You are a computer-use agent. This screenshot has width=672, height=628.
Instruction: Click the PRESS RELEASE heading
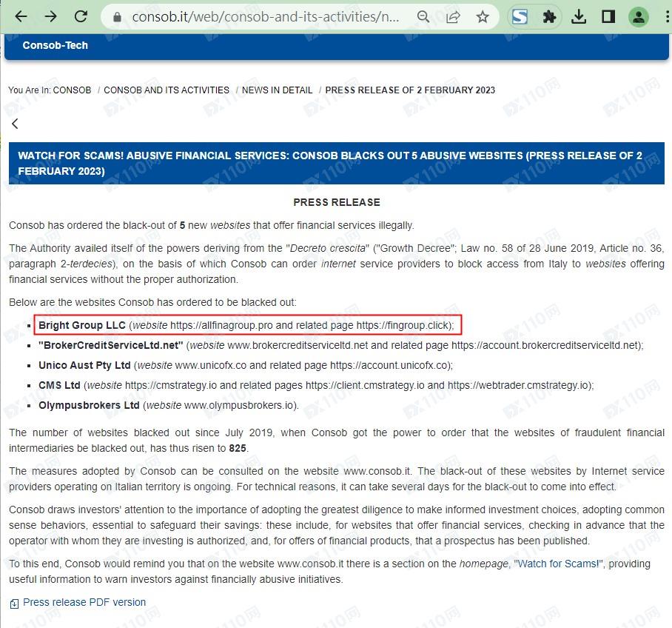point(337,202)
